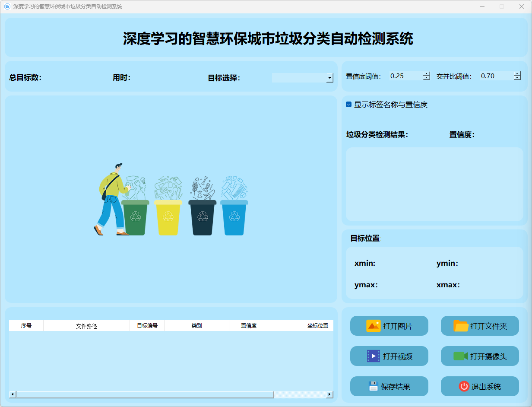
Task: Increase the 置信度阈值 value with the up arrow
Action: (x=427, y=73)
